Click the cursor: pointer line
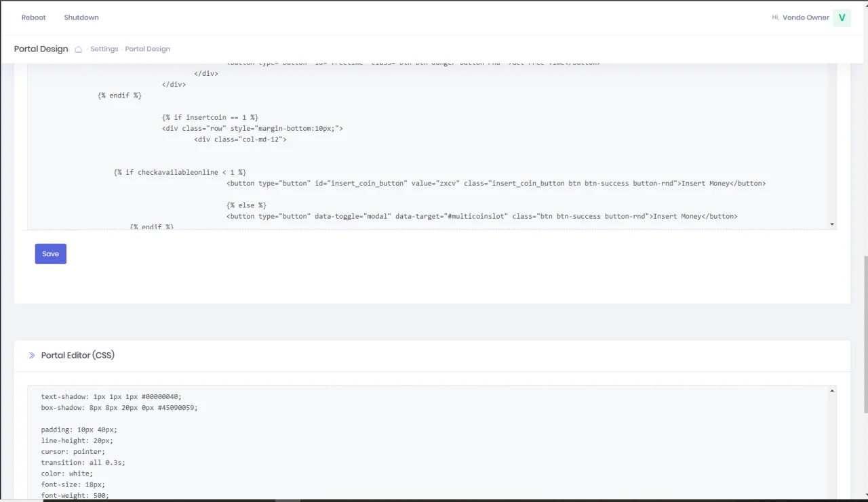This screenshot has width=868, height=502. coord(73,452)
